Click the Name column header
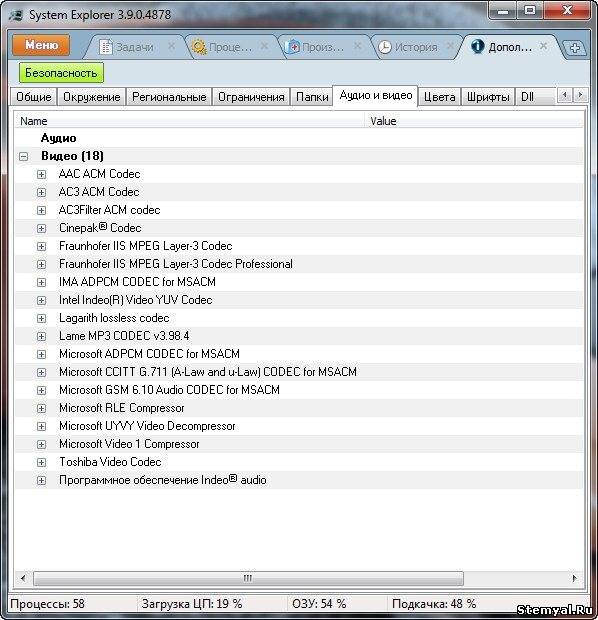Viewport: 598px width, 620px height. [189, 121]
